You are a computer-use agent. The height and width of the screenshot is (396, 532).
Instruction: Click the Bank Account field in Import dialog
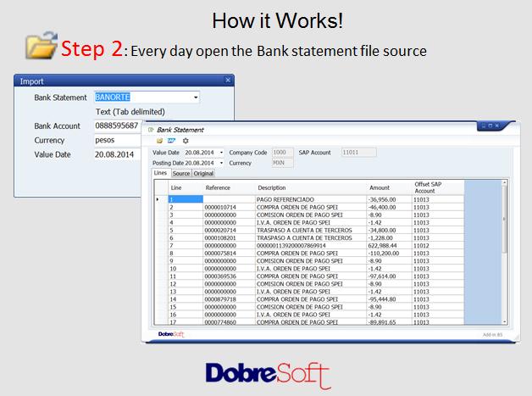(x=118, y=125)
